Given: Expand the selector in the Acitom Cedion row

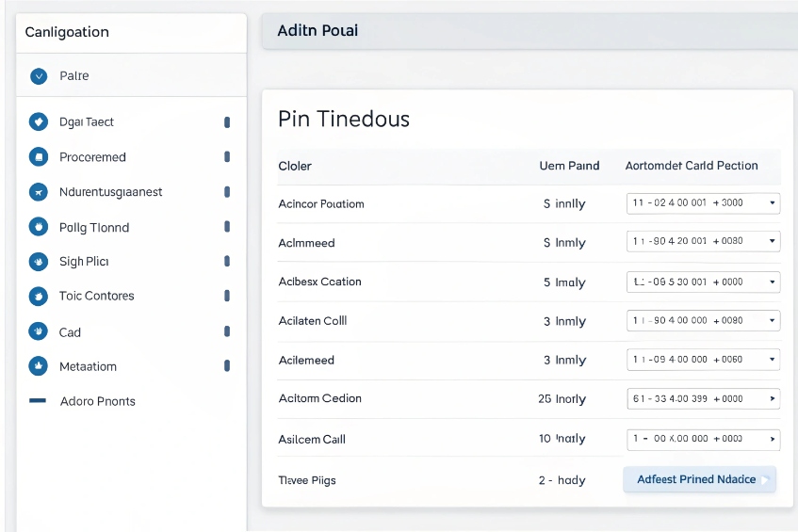Looking at the screenshot, I should pos(704,398).
